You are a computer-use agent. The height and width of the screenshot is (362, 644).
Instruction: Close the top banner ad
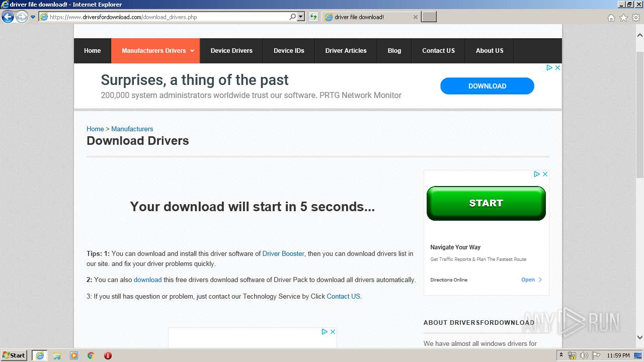tap(557, 67)
